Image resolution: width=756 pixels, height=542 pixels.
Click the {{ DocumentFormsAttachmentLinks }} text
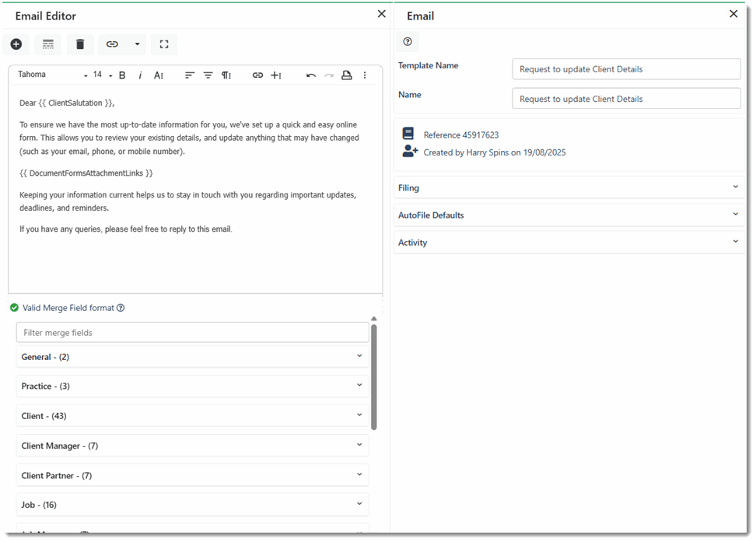(x=86, y=173)
